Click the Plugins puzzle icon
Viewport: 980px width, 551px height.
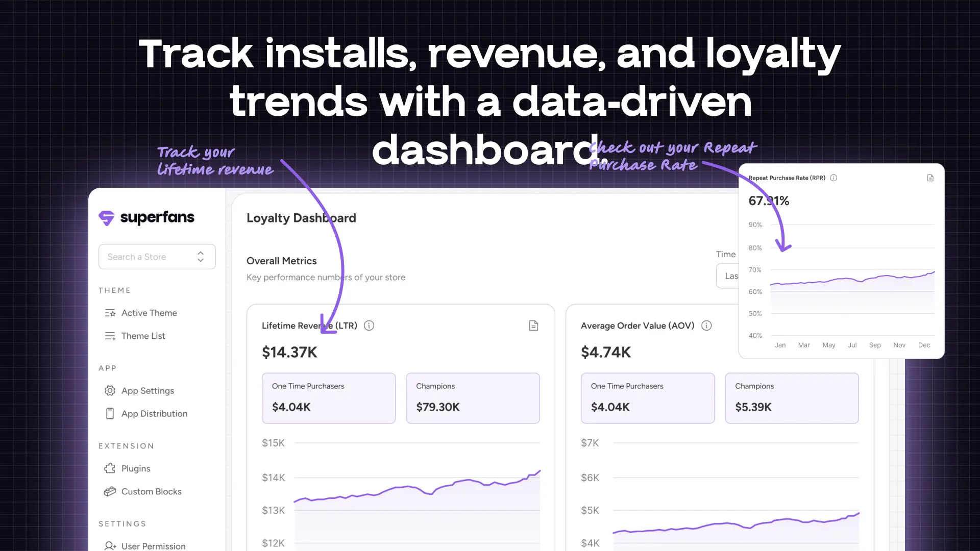(110, 468)
